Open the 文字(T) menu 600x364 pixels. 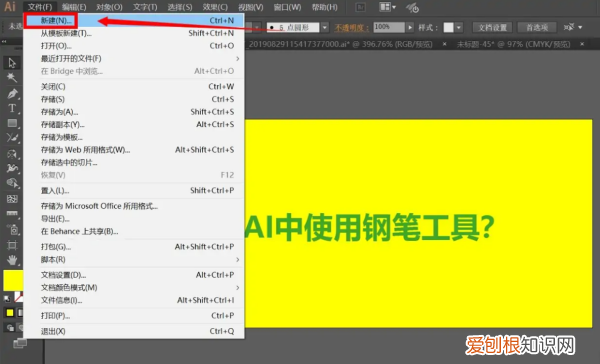coord(145,7)
